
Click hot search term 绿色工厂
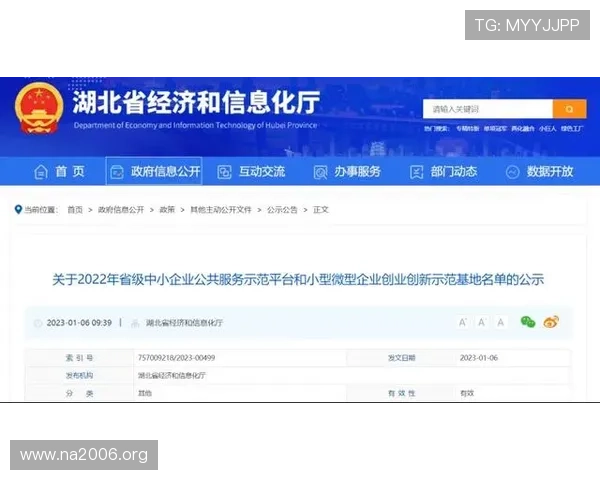572,129
